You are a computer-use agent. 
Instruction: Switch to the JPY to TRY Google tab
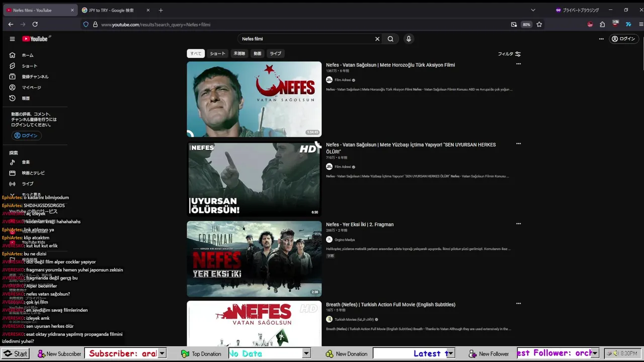112,10
